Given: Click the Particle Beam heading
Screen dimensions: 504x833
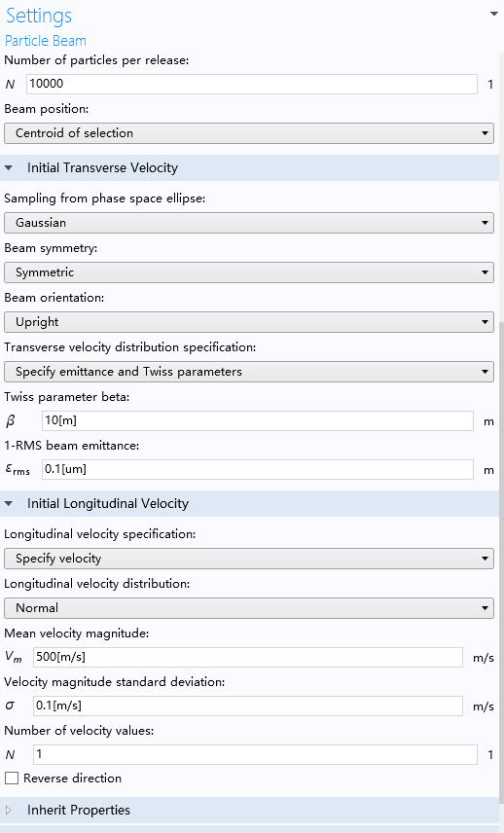Looking at the screenshot, I should point(45,41).
